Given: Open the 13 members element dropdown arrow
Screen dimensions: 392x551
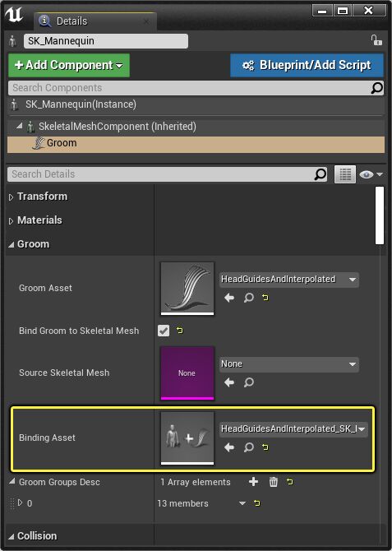Looking at the screenshot, I should pos(242,503).
